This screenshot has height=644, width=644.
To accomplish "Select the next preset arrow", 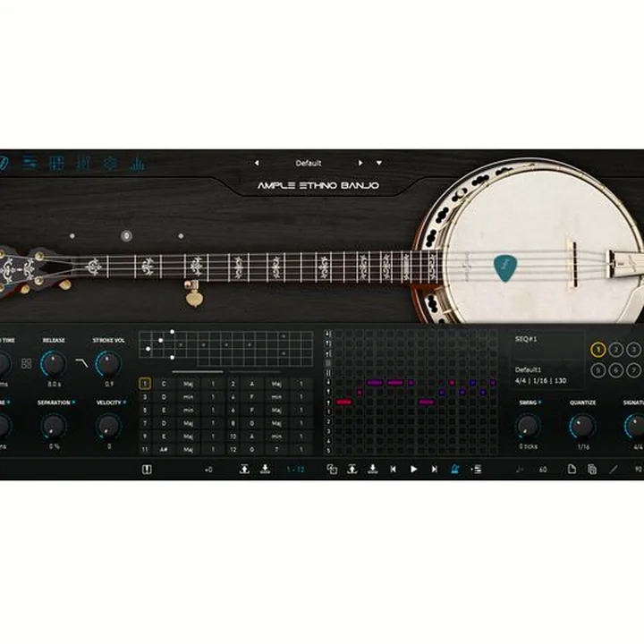I will tap(360, 163).
